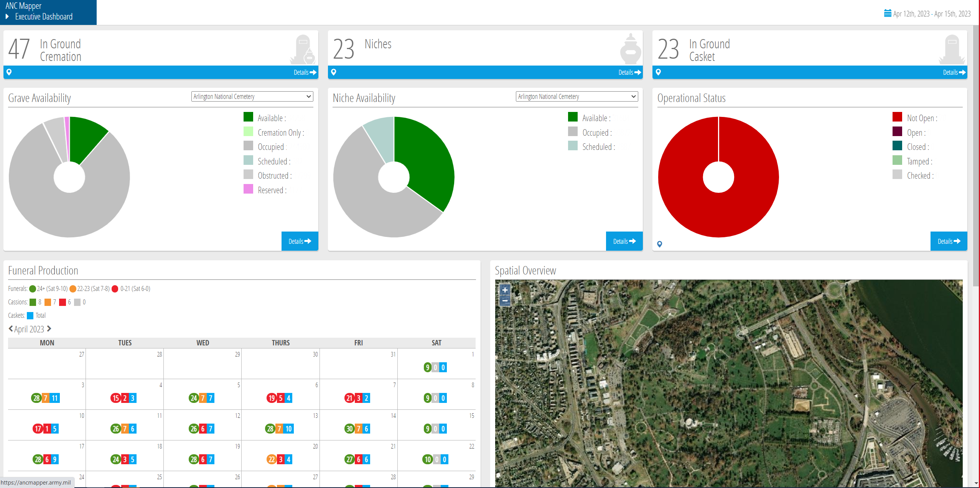Click the page vertical scrollbar
The height and width of the screenshot is (488, 980).
[x=976, y=155]
